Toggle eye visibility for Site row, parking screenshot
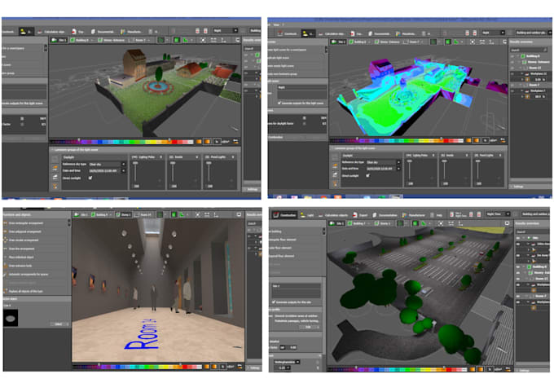 [518, 238]
